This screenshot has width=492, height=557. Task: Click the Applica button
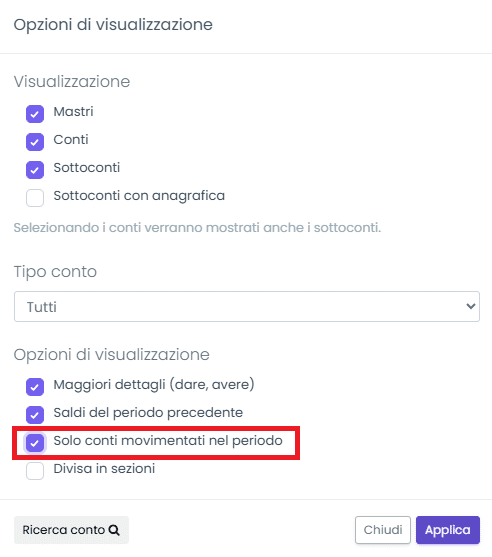click(x=448, y=530)
